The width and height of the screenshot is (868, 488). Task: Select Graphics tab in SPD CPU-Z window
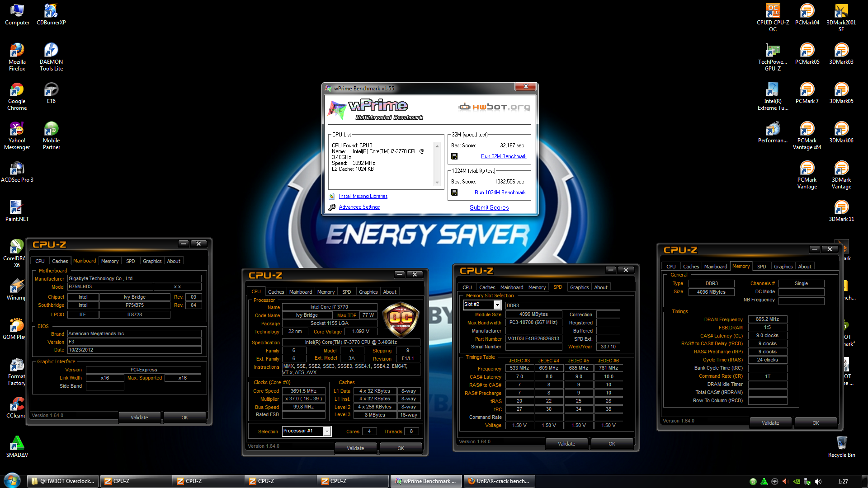click(579, 287)
